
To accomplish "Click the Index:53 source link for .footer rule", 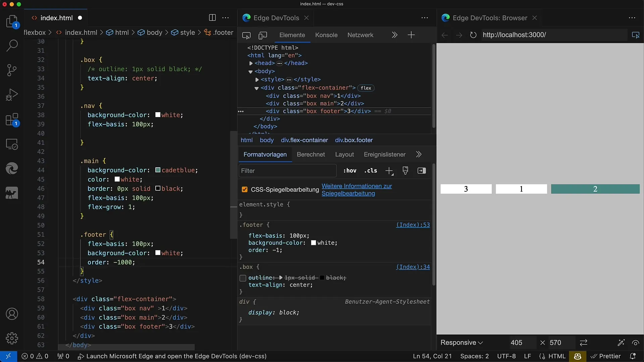I will (412, 225).
